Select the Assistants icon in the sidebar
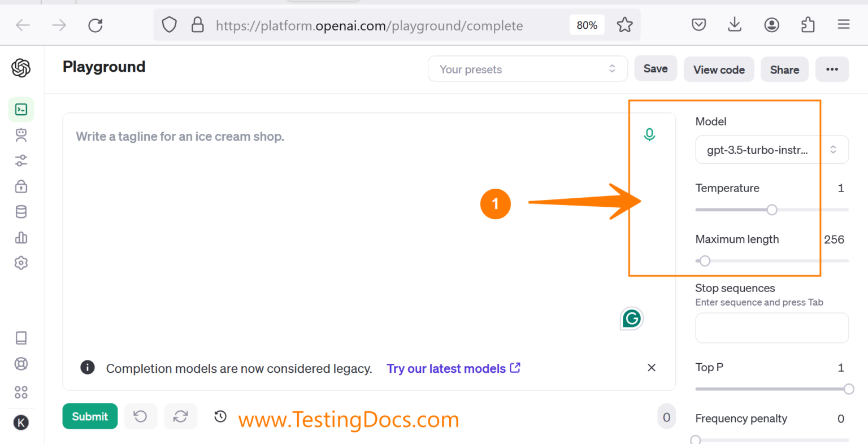868x444 pixels. click(21, 135)
